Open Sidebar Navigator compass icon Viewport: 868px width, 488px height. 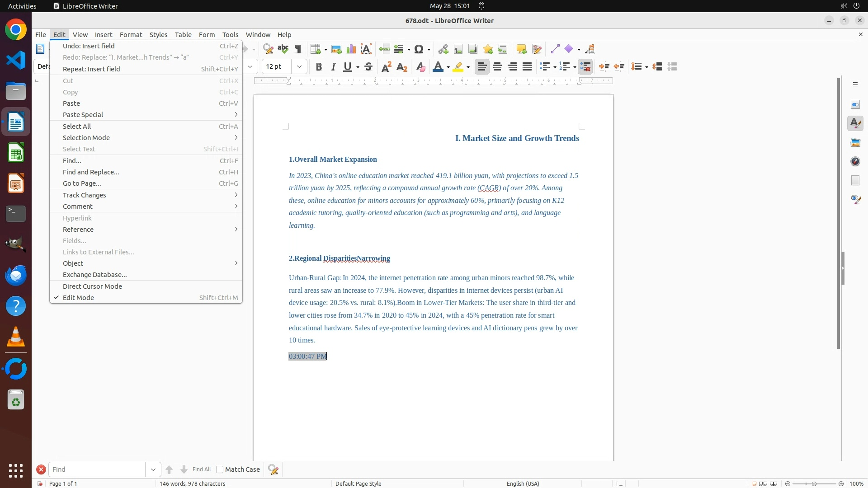[855, 161]
